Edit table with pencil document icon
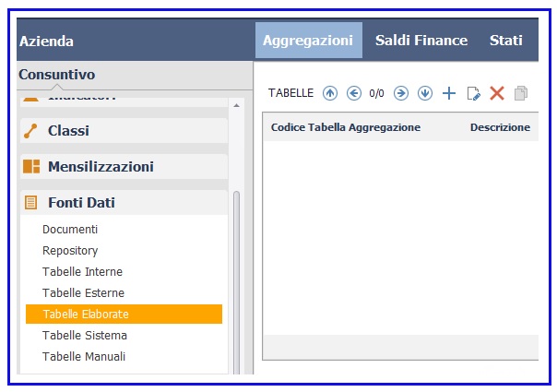Viewport: 557px width, 392px height. [473, 93]
